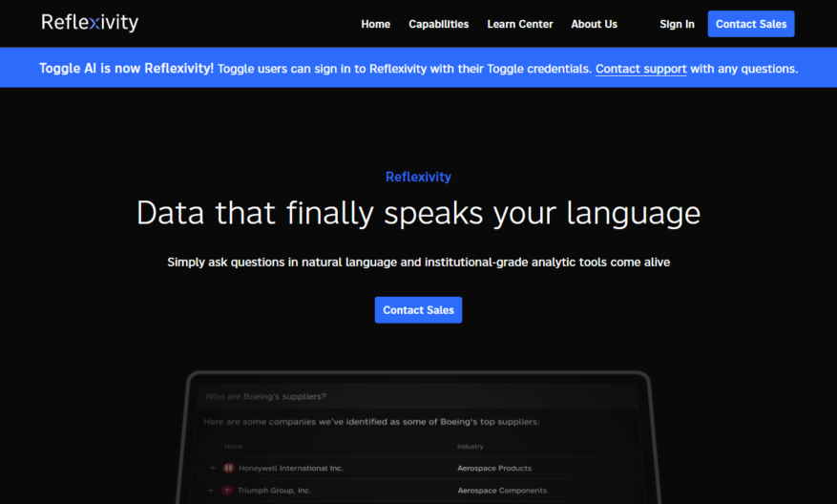Click the Reflexivity logo in header
The image size is (837, 504).
pos(90,22)
